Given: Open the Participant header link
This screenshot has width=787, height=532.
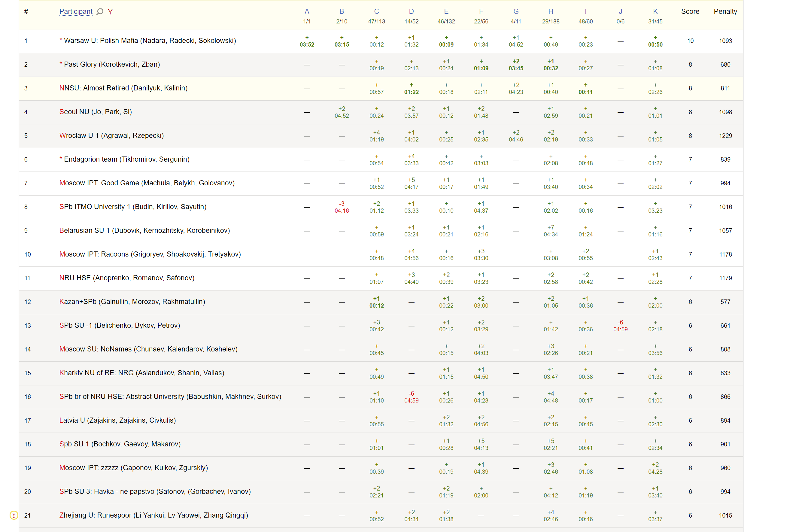Looking at the screenshot, I should 76,11.
